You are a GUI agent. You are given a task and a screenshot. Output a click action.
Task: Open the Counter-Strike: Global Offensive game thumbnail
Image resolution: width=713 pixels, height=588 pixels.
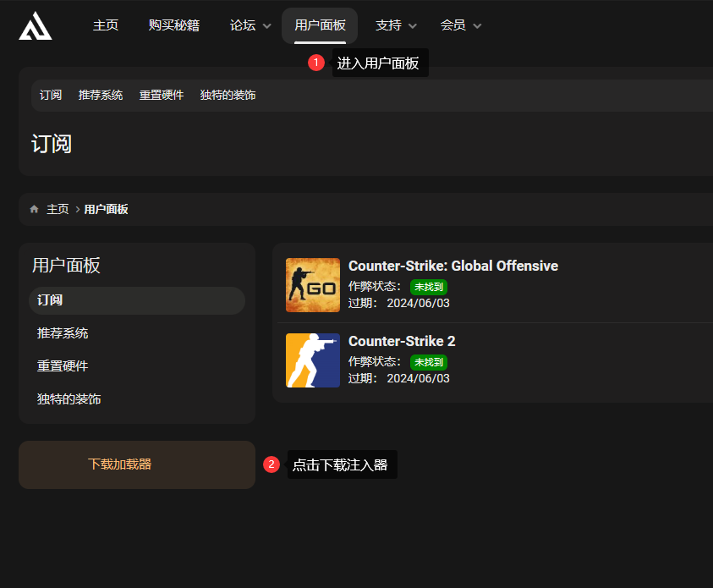[x=313, y=285]
